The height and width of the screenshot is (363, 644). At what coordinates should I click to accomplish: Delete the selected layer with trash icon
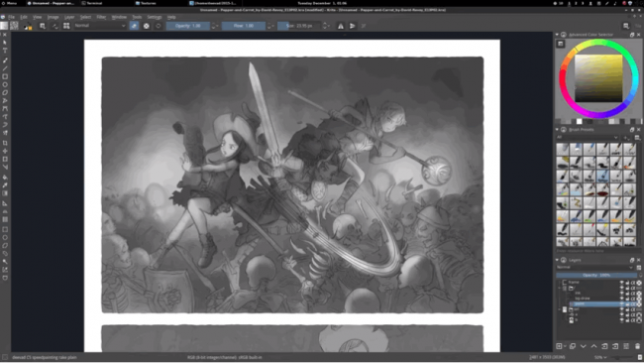637,346
